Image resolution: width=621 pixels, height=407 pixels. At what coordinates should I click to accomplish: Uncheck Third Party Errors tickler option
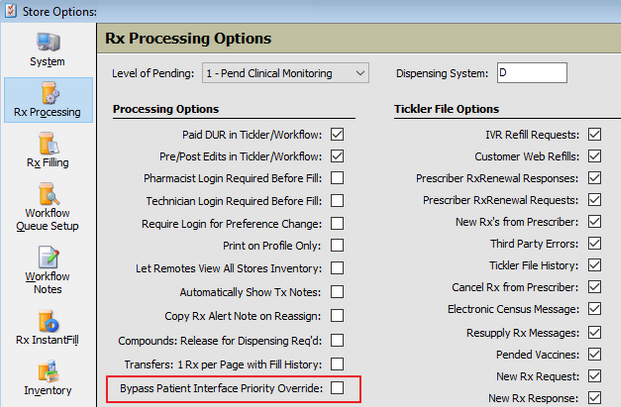(x=594, y=243)
